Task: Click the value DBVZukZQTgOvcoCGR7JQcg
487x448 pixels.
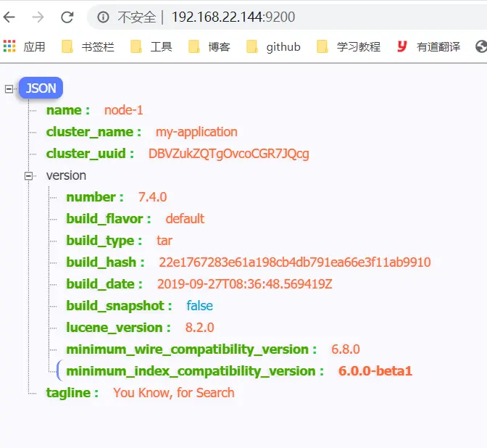Action: pyautogui.click(x=229, y=154)
